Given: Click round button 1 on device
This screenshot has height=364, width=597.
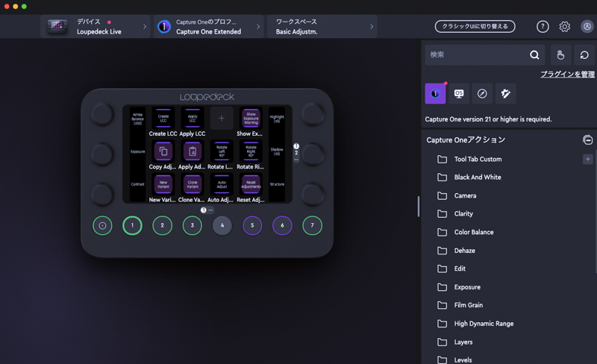Looking at the screenshot, I should click(132, 225).
